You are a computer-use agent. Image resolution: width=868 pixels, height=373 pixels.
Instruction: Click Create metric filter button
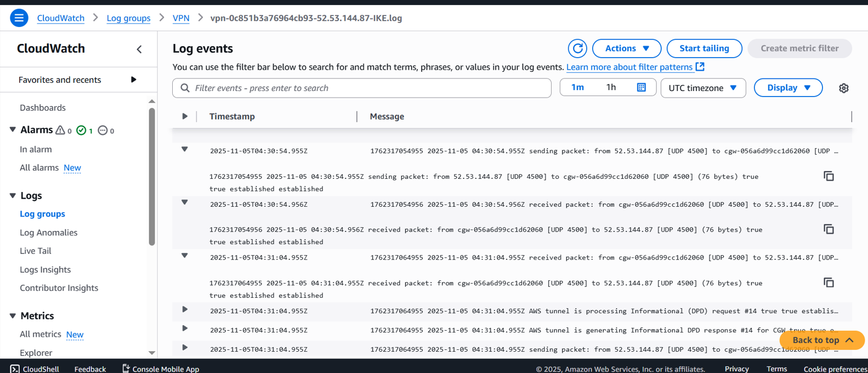click(x=799, y=48)
